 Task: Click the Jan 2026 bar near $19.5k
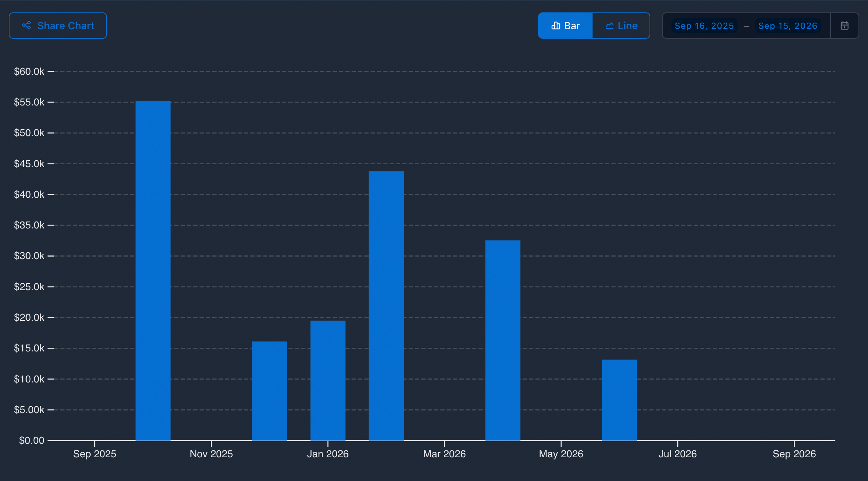pos(328,380)
